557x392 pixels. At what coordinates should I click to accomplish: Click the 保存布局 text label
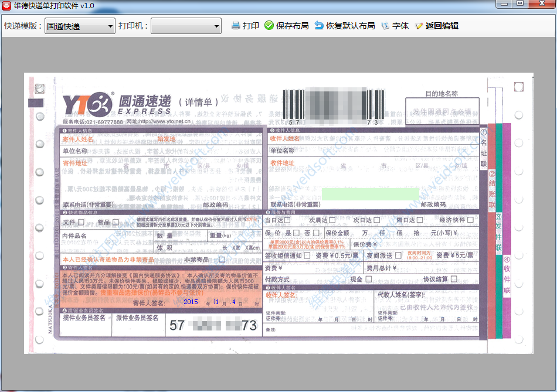click(x=292, y=26)
